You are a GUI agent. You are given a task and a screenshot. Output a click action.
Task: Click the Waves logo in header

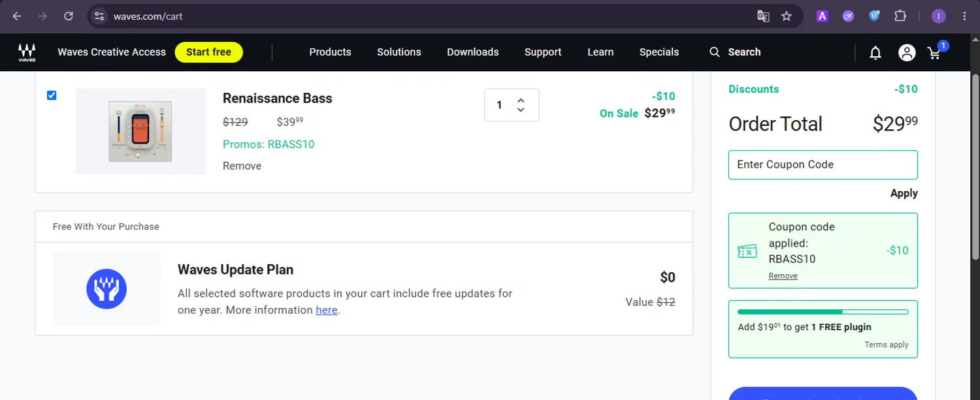(27, 52)
